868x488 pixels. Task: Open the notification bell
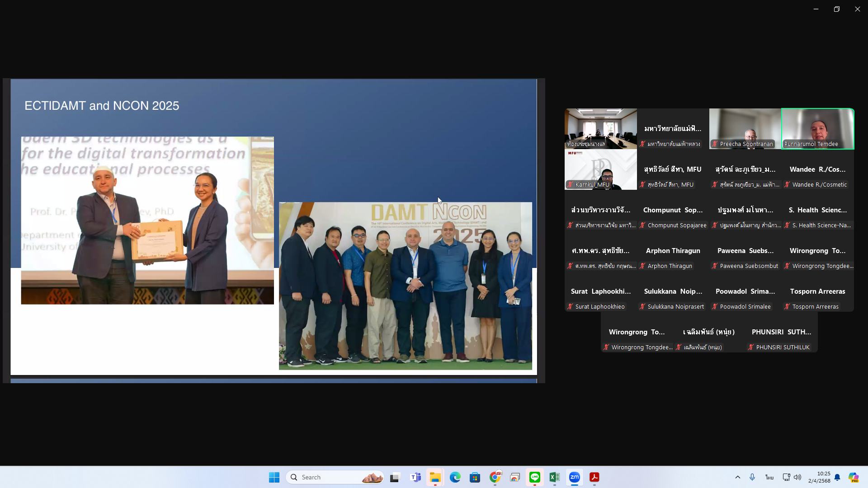(837, 477)
